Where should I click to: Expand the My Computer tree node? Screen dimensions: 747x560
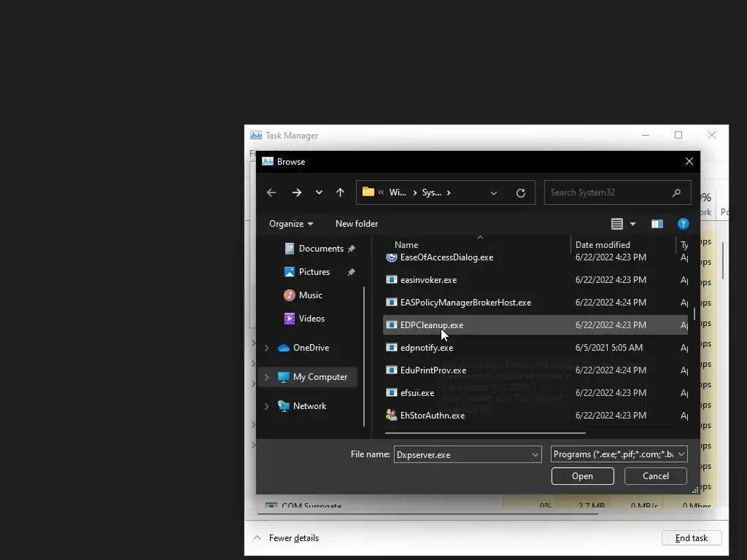(x=267, y=377)
